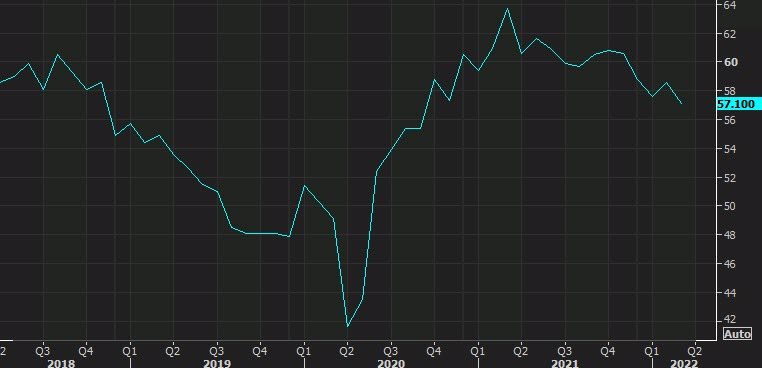762x368 pixels.
Task: Click the Q3 label of 2020
Action: [391, 350]
